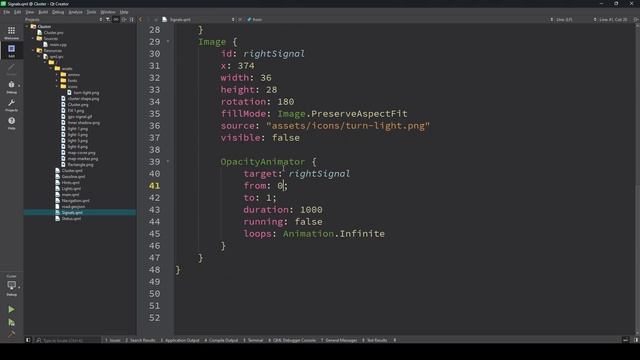Switch to Edit mode in sidebar
Screen dimensions: 640x360
(11, 51)
